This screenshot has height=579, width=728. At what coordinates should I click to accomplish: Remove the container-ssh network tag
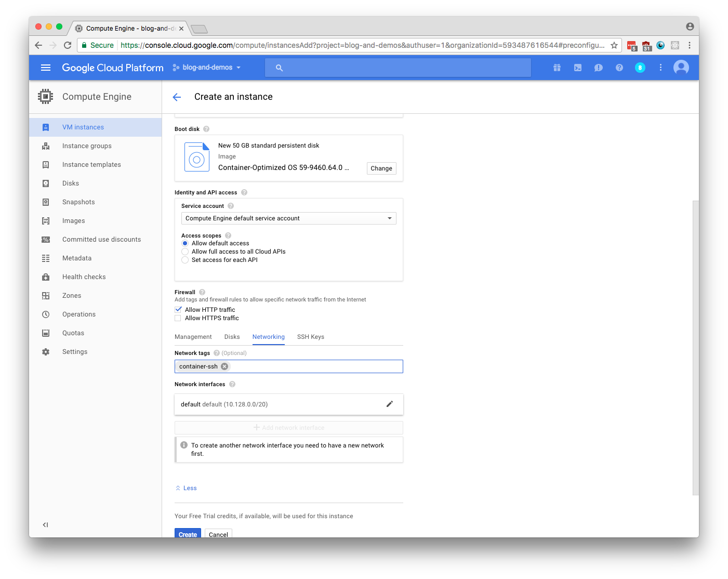(224, 366)
